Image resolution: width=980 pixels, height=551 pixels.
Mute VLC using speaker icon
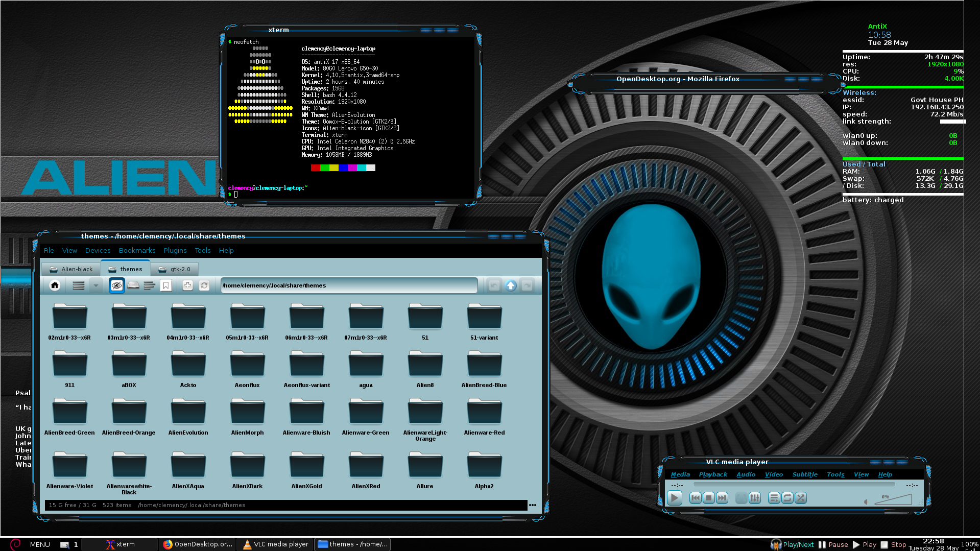pyautogui.click(x=866, y=501)
